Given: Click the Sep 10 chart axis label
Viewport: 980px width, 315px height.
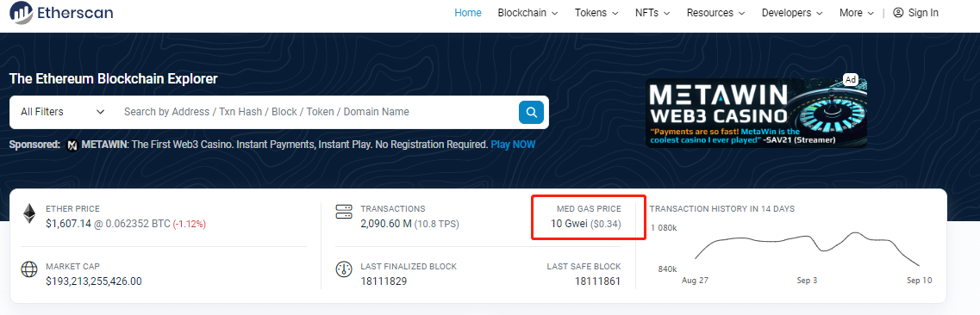Looking at the screenshot, I should 920,281.
